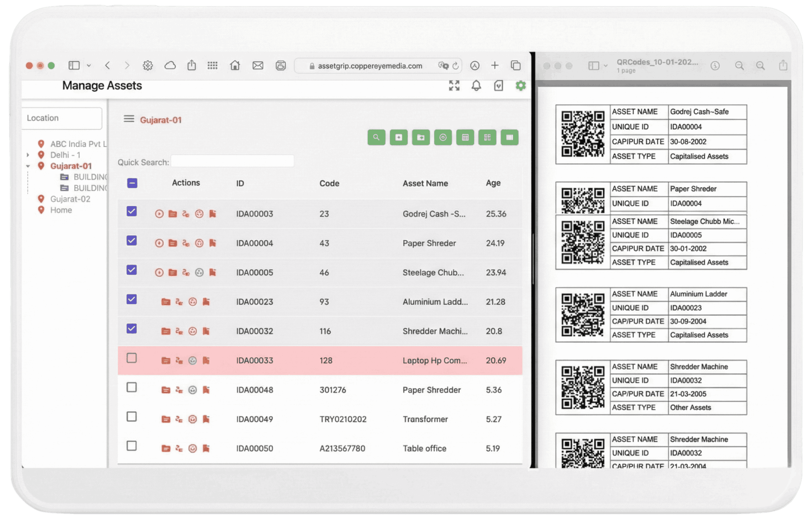This screenshot has width=812, height=520.
Task: Click the Quick Search input field
Action: tap(232, 161)
